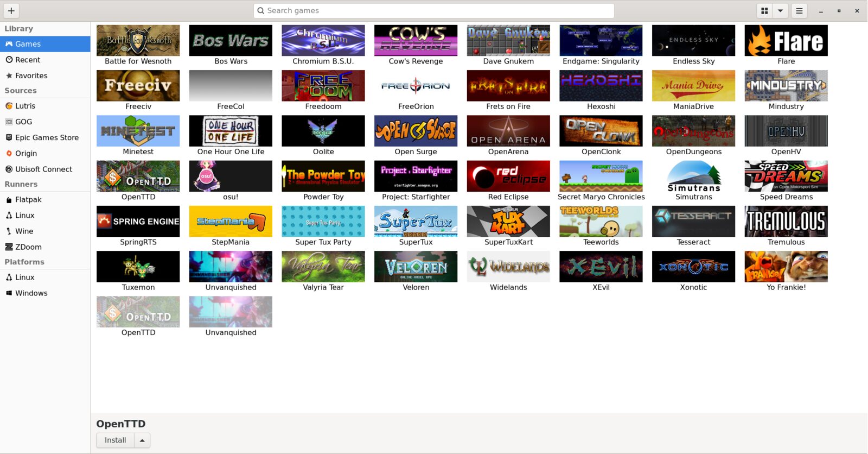
Task: Filter by Wine runner
Action: tap(45, 231)
